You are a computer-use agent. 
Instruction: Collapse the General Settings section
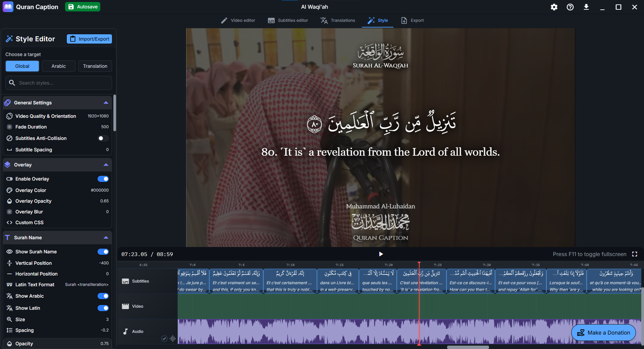coord(106,103)
